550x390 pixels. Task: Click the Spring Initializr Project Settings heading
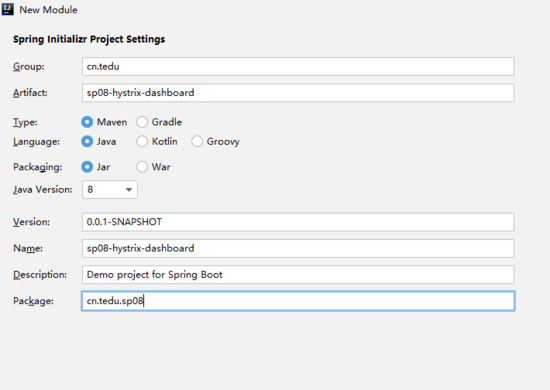(x=89, y=39)
